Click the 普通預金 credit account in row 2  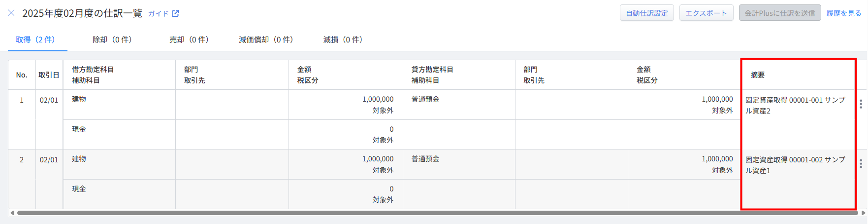tap(425, 159)
